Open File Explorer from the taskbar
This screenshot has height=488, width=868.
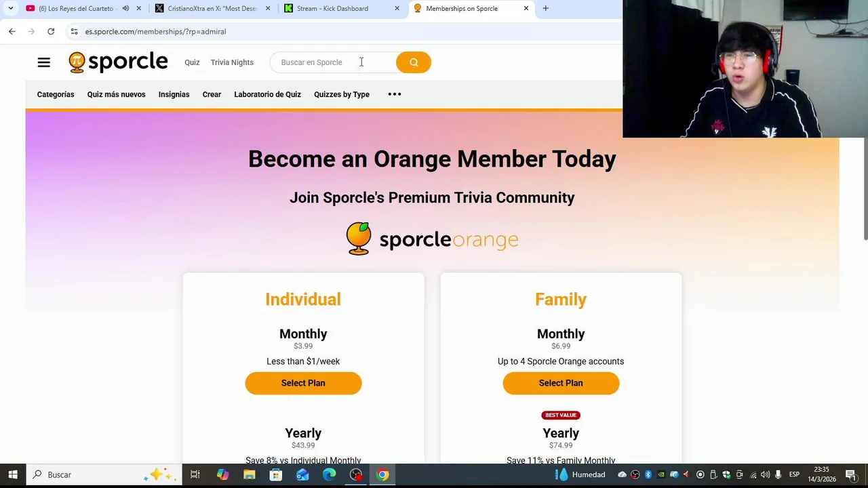pos(249,474)
